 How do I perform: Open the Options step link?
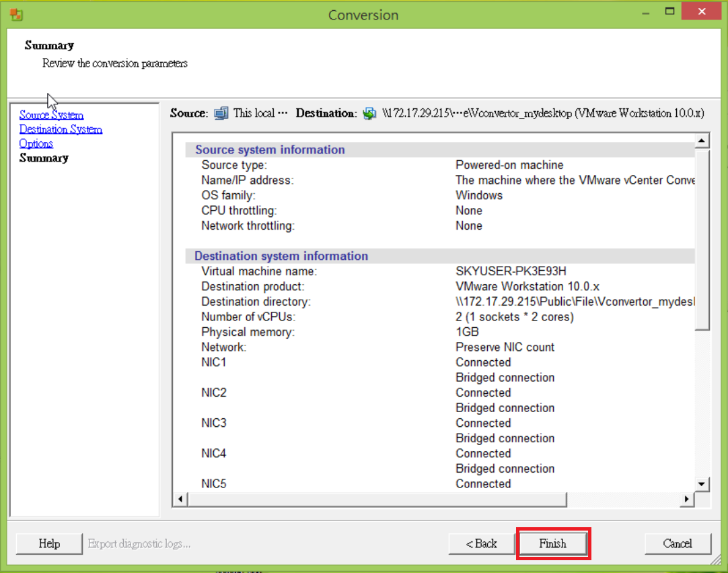pyautogui.click(x=36, y=143)
